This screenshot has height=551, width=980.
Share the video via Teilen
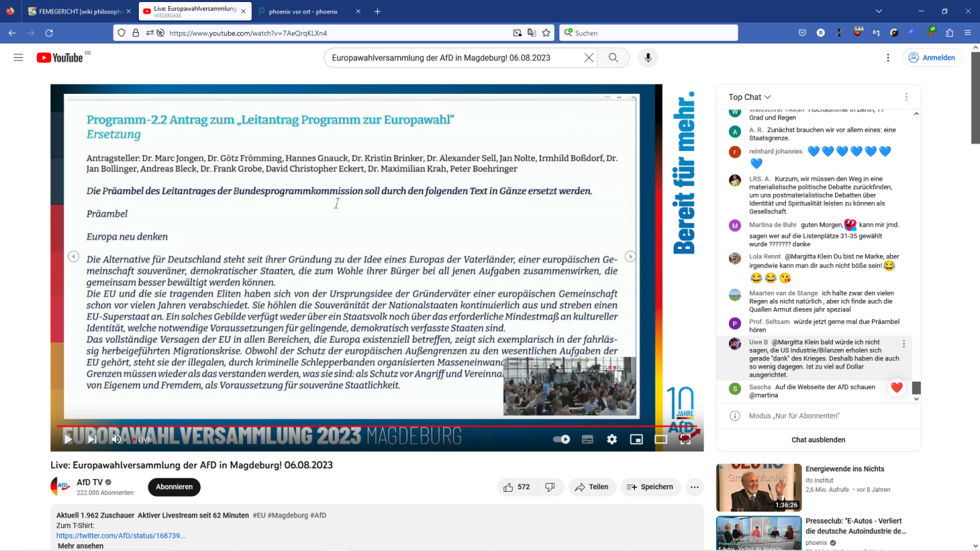[592, 487]
